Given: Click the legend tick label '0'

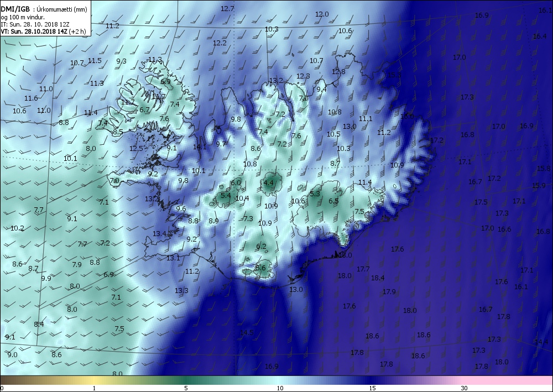Looking at the screenshot, I should [2, 388].
